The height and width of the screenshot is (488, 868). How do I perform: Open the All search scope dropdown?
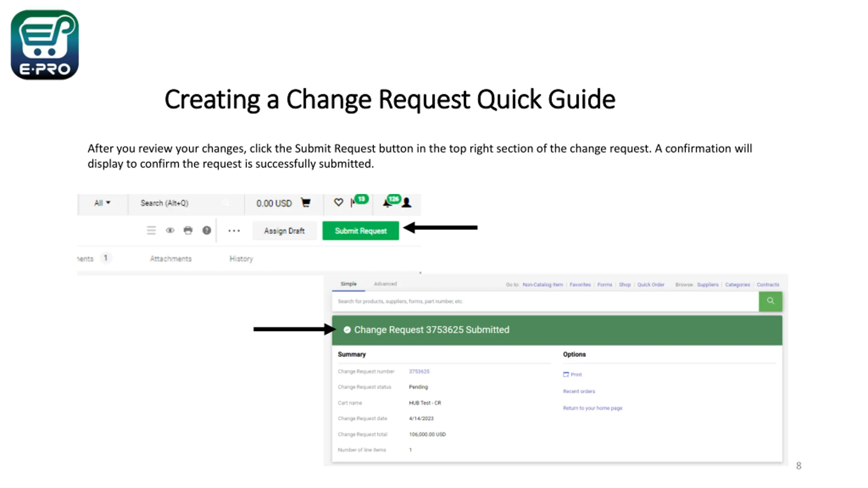point(102,203)
